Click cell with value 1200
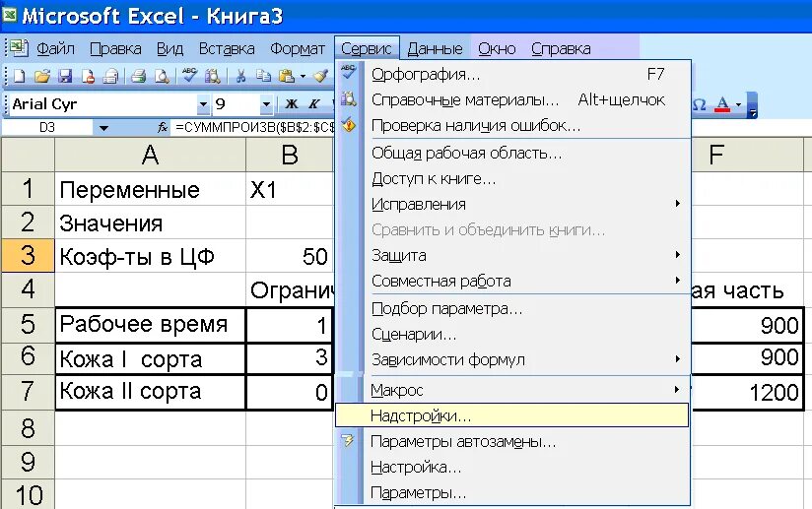 (748, 392)
